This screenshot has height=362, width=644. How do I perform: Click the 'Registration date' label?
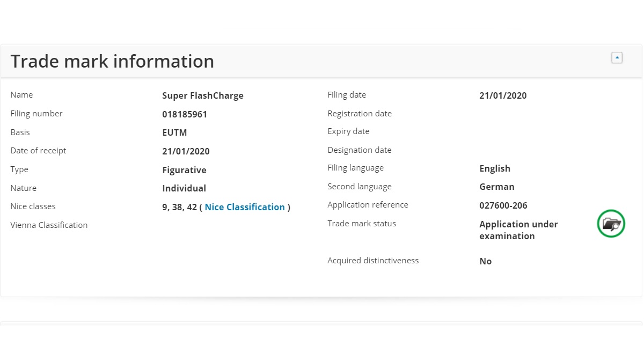pyautogui.click(x=360, y=114)
